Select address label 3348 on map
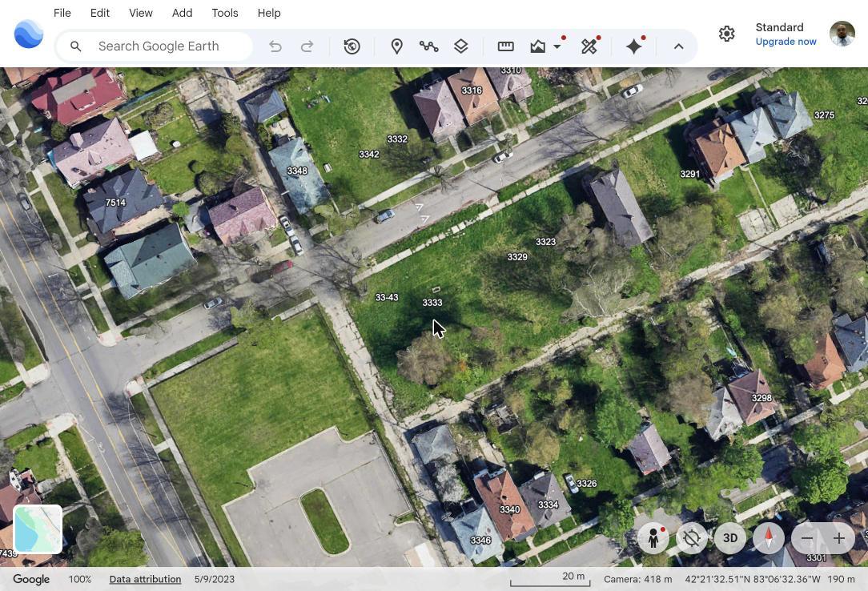 tap(297, 171)
